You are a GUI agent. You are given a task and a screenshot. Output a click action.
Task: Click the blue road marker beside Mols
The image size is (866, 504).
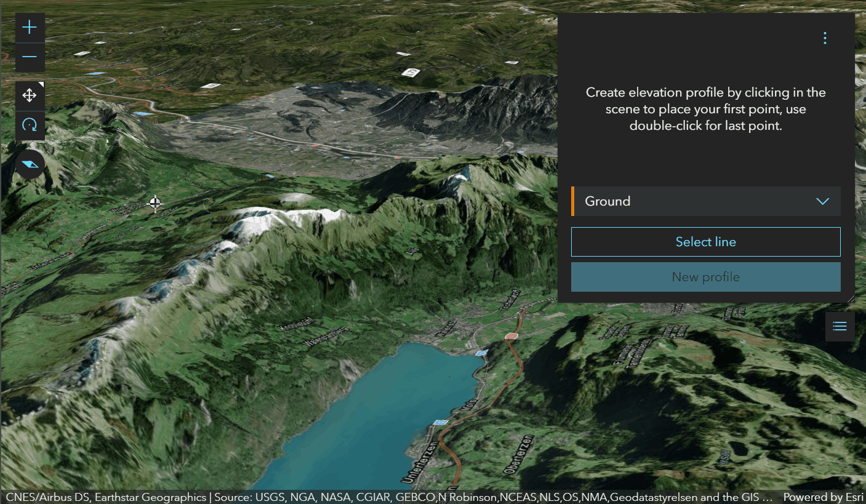pyautogui.click(x=440, y=423)
